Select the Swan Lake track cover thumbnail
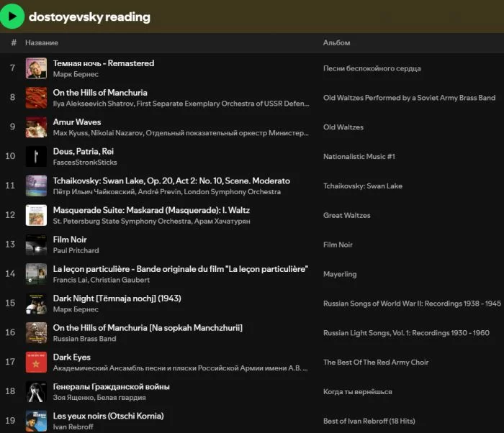Screen dimensions: 504x433 (36, 186)
